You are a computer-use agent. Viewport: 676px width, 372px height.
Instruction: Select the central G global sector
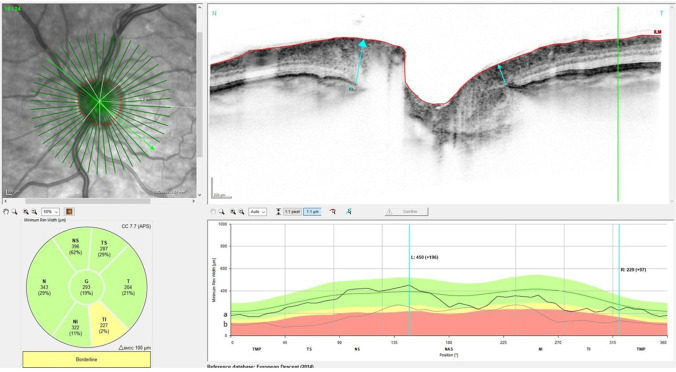click(87, 288)
